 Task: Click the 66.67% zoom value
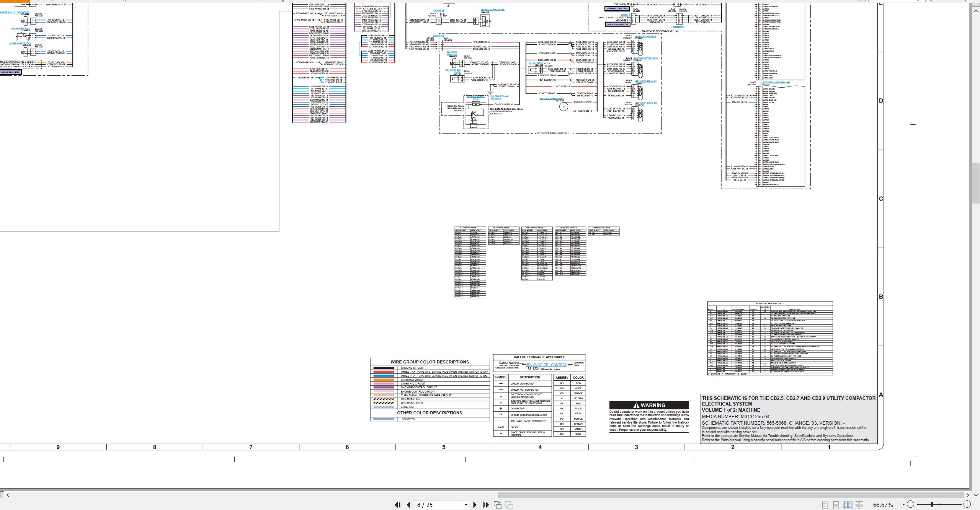883,505
